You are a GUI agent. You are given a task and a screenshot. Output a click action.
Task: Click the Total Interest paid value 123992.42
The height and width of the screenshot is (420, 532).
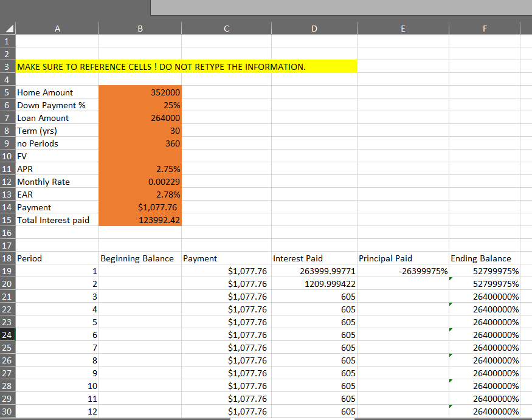click(x=140, y=220)
